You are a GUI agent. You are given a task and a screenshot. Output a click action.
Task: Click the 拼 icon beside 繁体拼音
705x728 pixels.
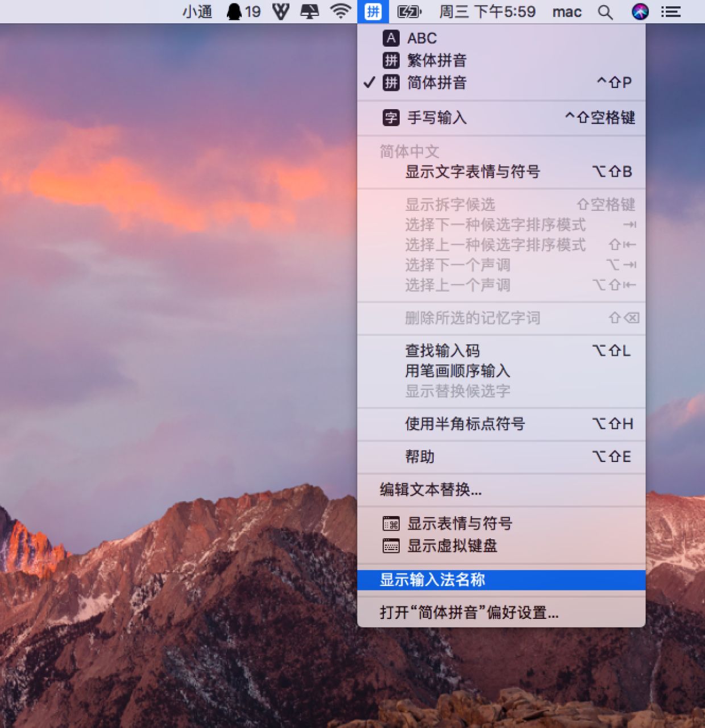point(391,60)
